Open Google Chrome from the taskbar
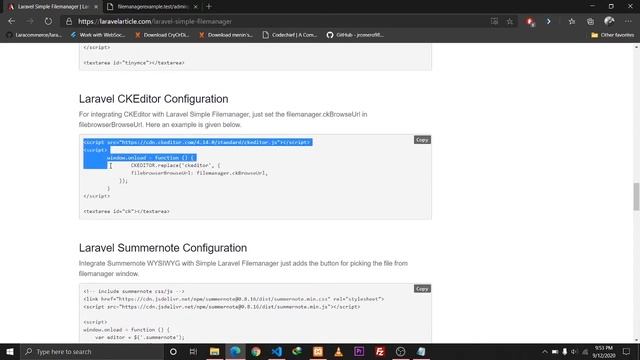 (x=256, y=351)
